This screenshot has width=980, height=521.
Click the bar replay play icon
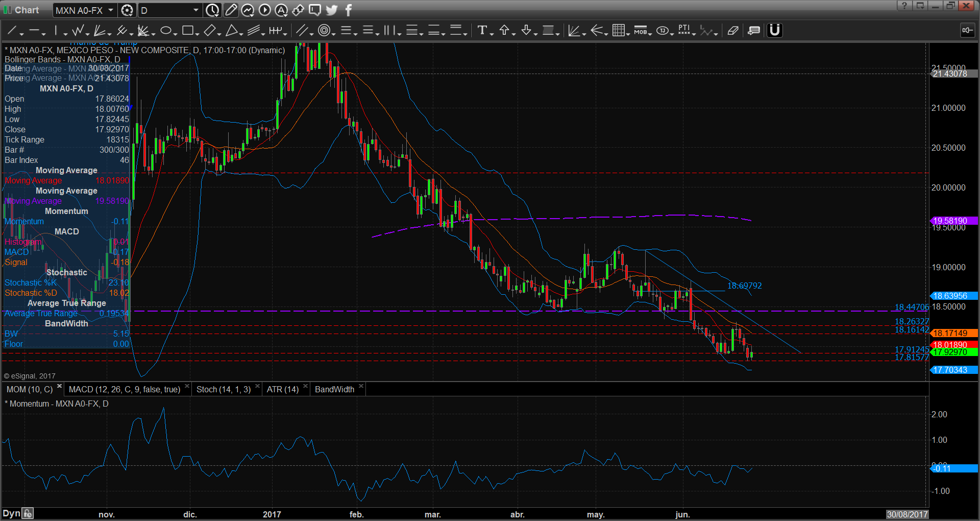(x=264, y=10)
